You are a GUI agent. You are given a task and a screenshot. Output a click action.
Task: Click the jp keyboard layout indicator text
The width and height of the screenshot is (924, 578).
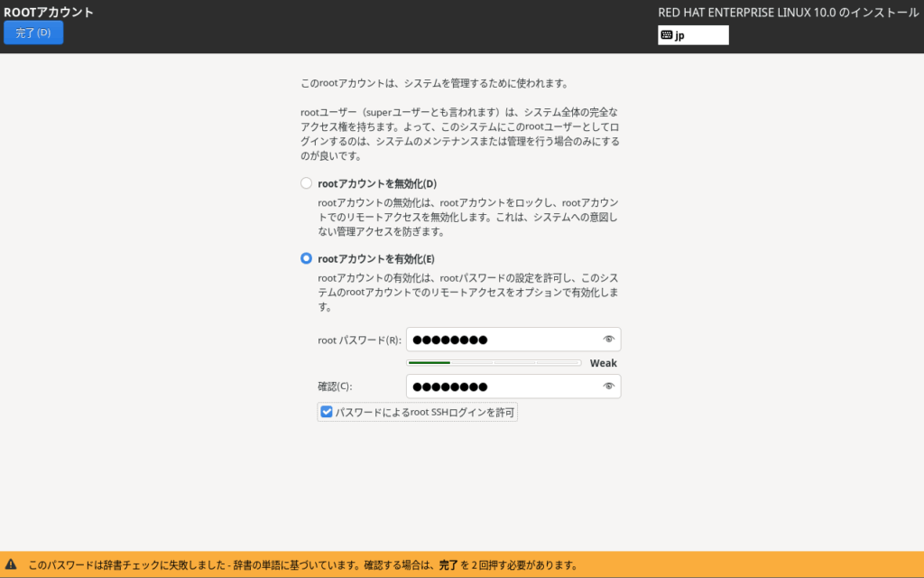click(x=680, y=36)
